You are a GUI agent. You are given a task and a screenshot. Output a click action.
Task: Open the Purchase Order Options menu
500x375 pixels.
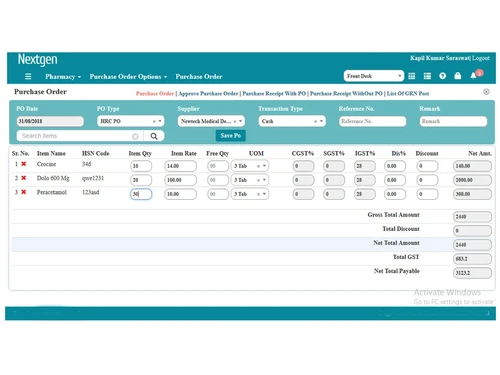[x=128, y=77]
